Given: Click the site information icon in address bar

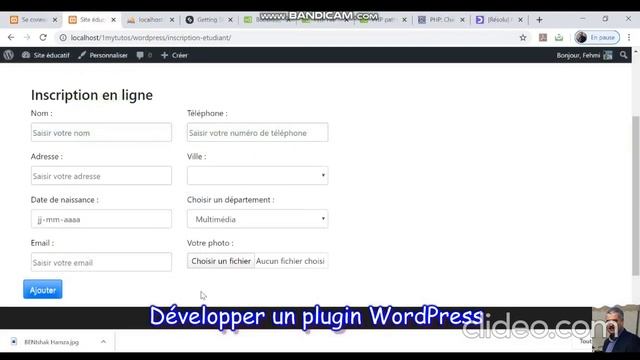Looking at the screenshot, I should (x=63, y=38).
